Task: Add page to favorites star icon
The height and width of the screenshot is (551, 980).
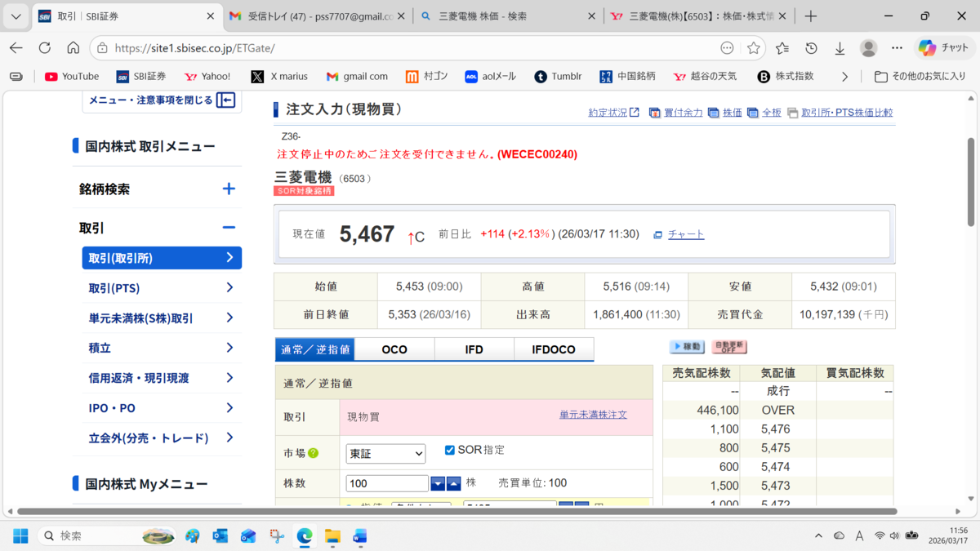Action: click(x=753, y=48)
